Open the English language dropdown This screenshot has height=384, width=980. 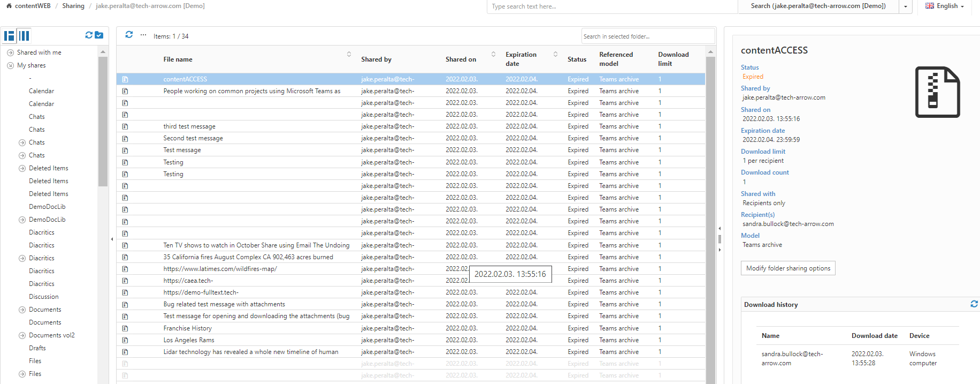(x=945, y=6)
